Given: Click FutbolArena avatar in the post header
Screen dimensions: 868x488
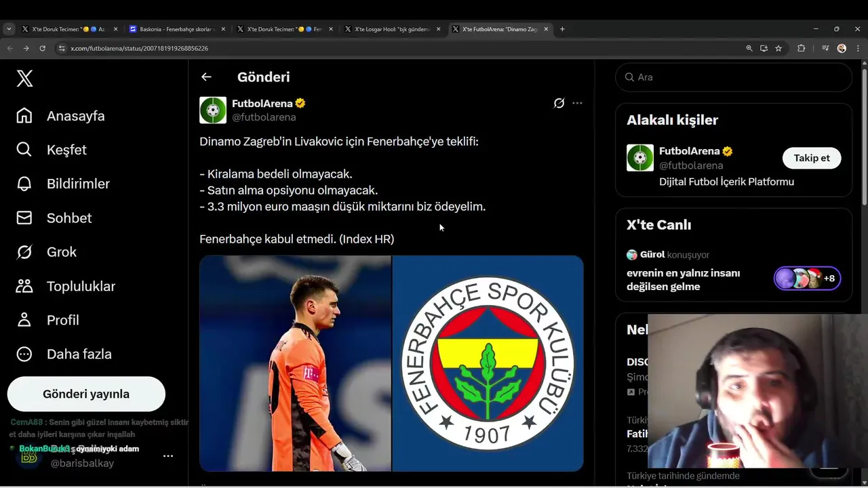Looking at the screenshot, I should [x=213, y=110].
